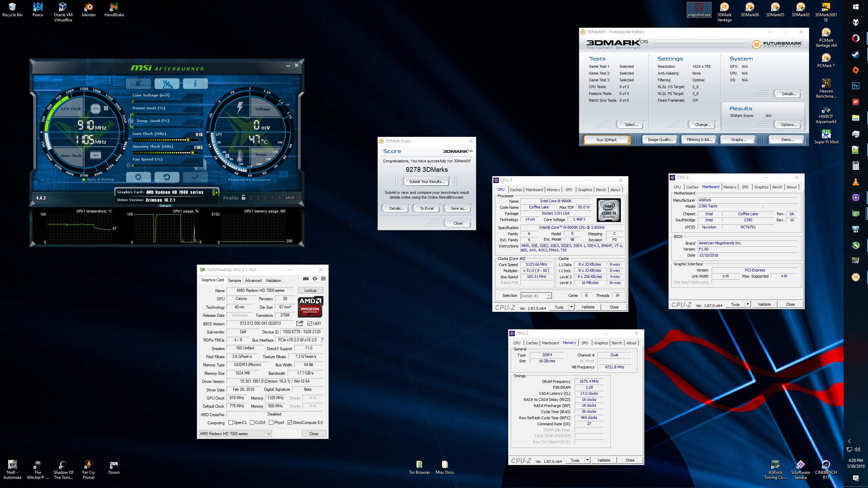Click the GPU-Z screenshot camera icon
Viewport: 868px width, 488px height.
305,279
